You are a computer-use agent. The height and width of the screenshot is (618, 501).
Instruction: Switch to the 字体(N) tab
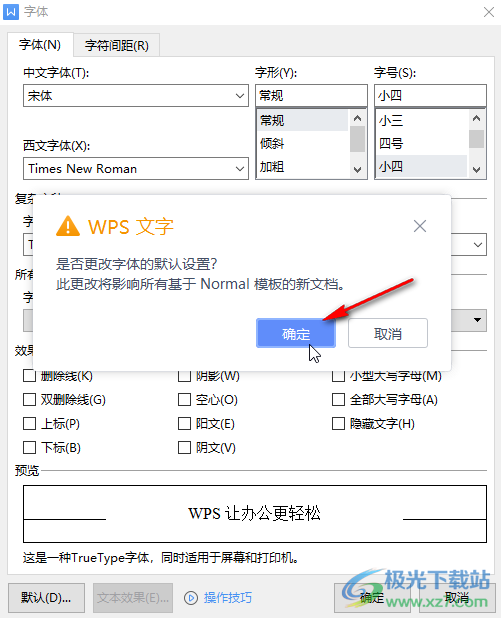[40, 45]
